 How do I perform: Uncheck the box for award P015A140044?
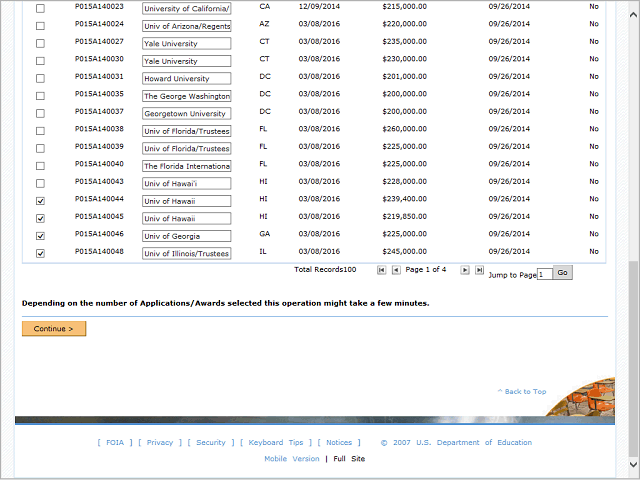[x=40, y=201]
